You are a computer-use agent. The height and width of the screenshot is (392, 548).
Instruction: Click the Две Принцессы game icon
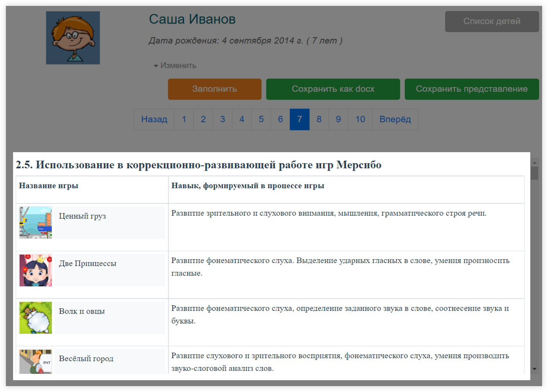pyautogui.click(x=36, y=270)
